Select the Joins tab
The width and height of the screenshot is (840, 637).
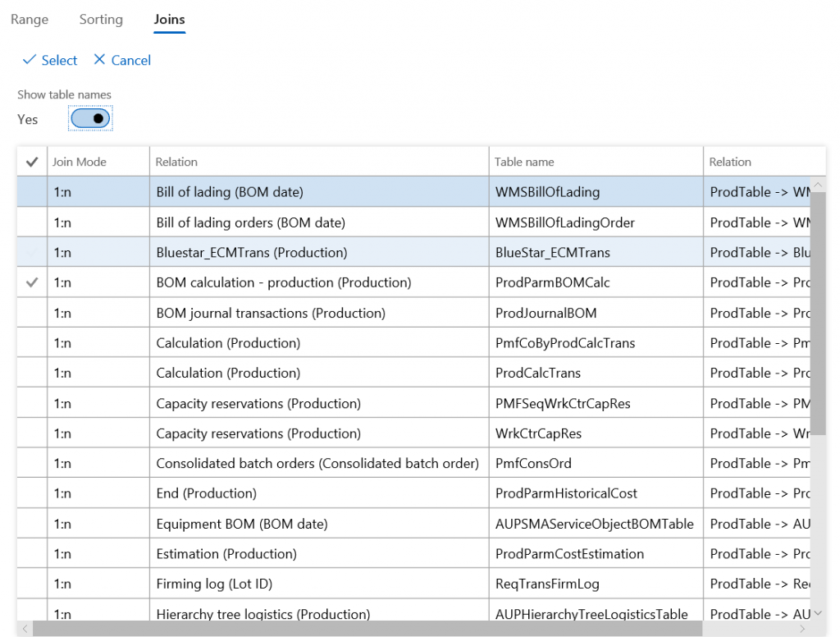point(170,19)
